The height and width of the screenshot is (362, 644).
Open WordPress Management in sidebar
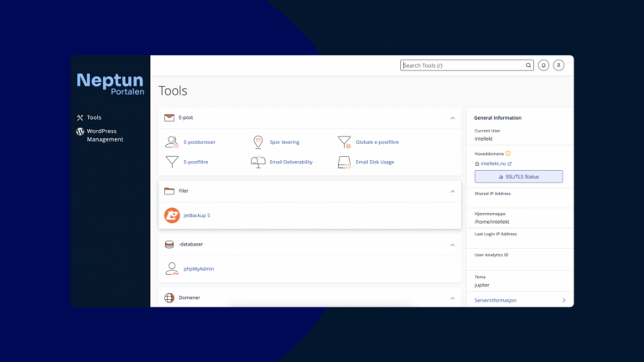click(x=104, y=135)
